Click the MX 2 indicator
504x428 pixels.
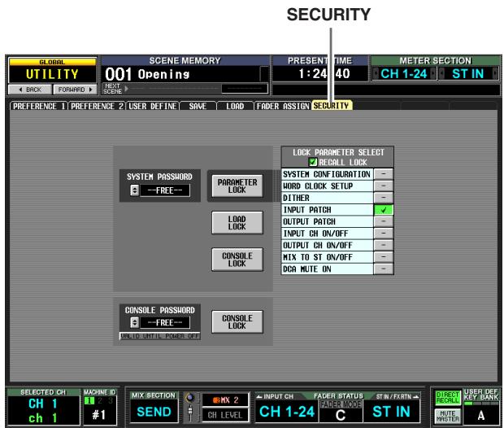[225, 400]
